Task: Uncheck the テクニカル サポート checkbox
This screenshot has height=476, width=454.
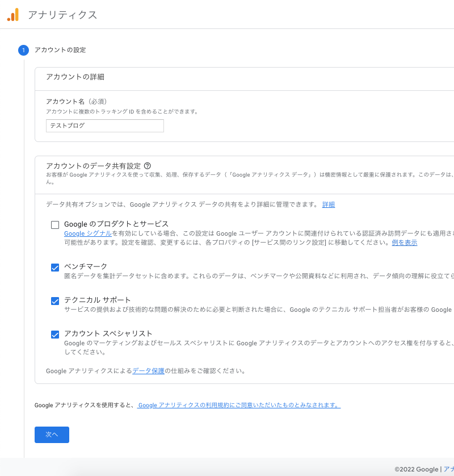Action: point(55,301)
